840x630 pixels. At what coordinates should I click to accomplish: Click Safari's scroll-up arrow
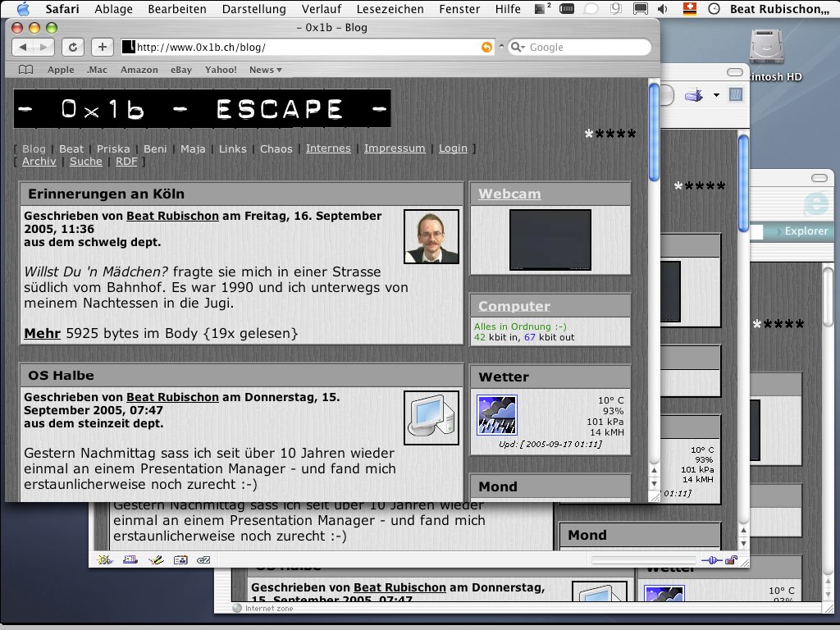tap(654, 470)
